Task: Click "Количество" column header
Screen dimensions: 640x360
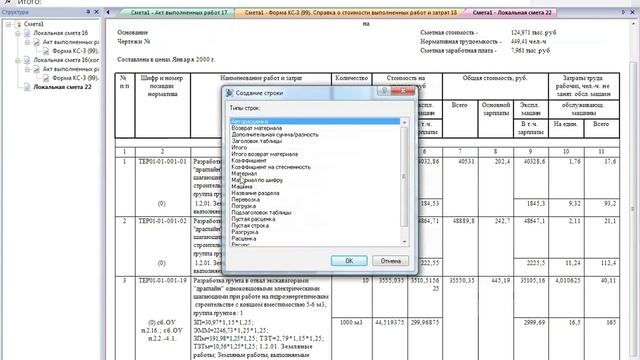Action: coord(351,78)
